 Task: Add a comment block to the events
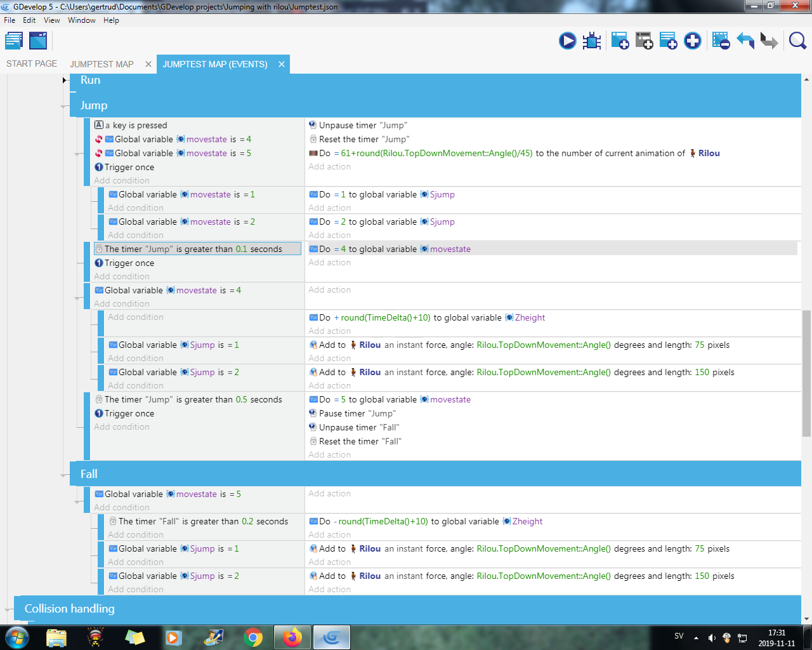tap(668, 40)
